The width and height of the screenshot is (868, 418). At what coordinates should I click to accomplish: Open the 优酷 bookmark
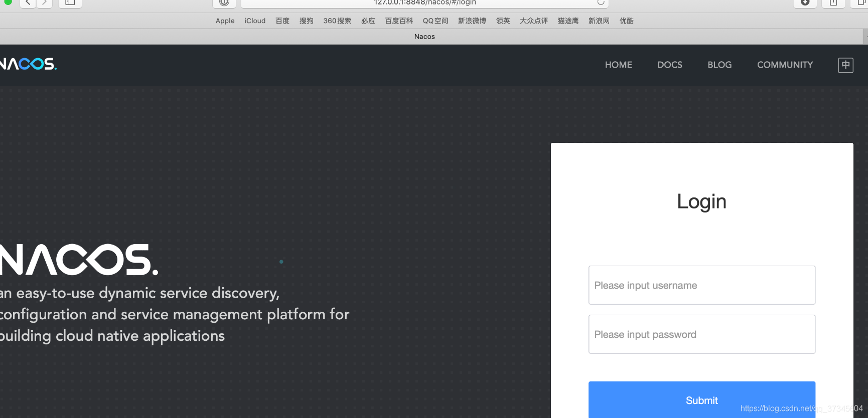coord(627,21)
